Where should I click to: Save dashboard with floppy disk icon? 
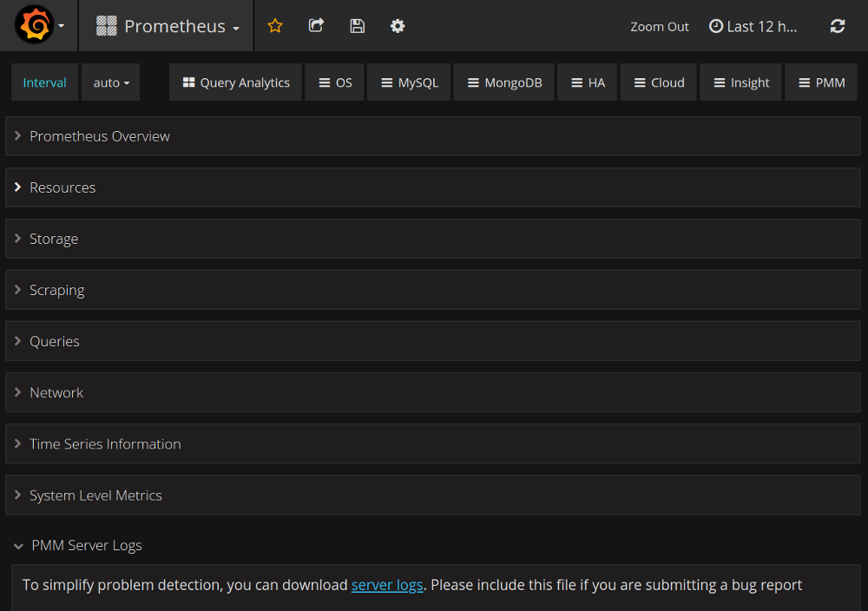click(357, 26)
